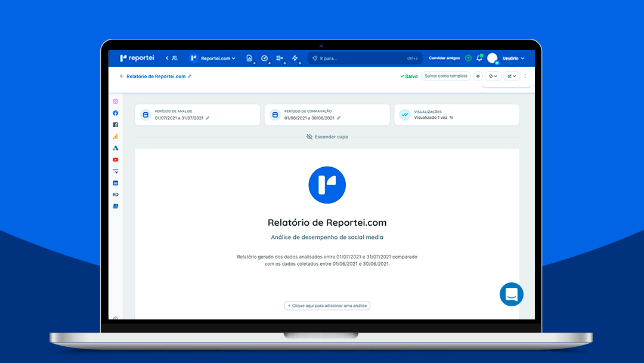Open the notifications bell
644x363 pixels.
click(x=479, y=58)
